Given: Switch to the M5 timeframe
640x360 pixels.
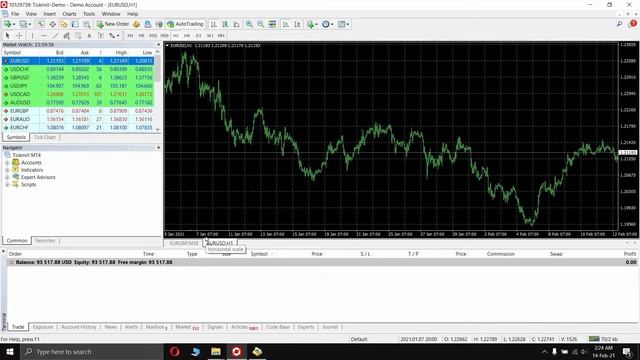Looking at the screenshot, I should click(141, 36).
